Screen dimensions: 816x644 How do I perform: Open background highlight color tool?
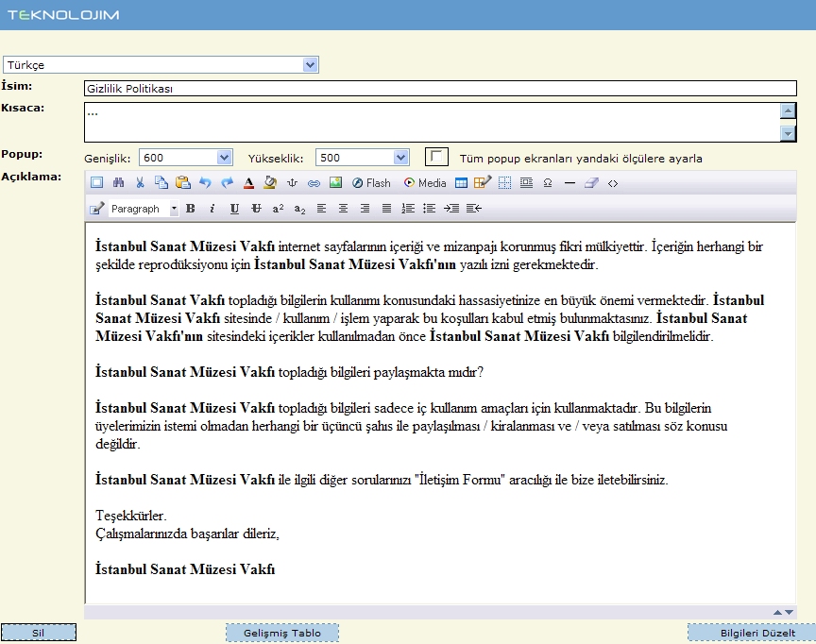pos(270,182)
